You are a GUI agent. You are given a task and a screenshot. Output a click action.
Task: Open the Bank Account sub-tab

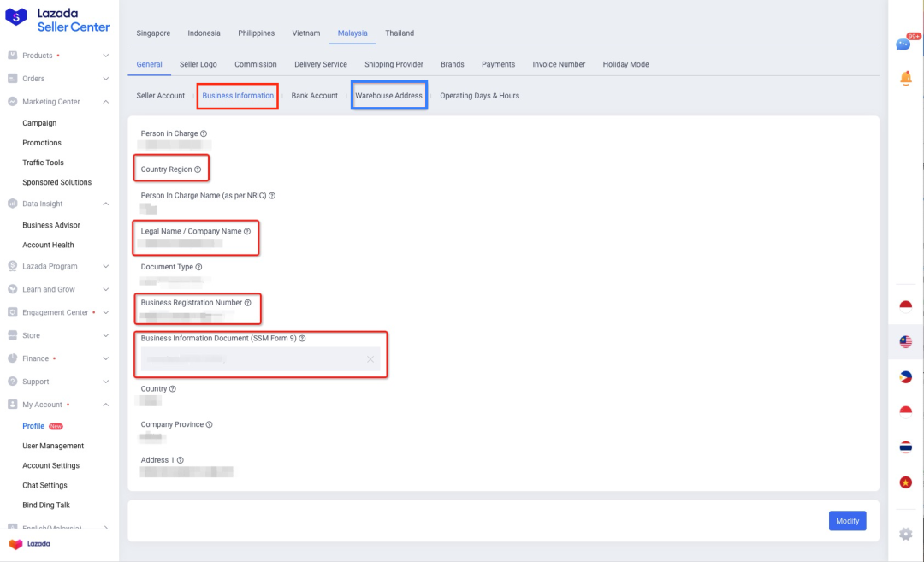(314, 96)
